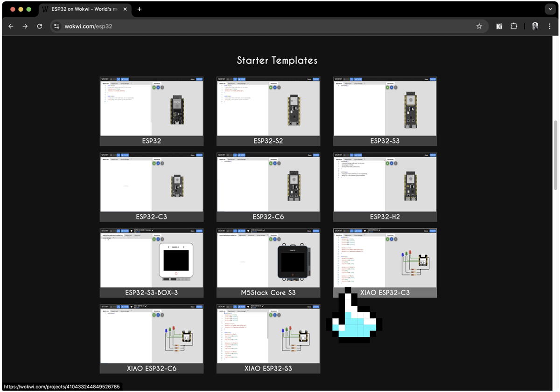Click the ESP32-H2 template label
Image resolution: width=560 pixels, height=392 pixels.
pyautogui.click(x=385, y=217)
